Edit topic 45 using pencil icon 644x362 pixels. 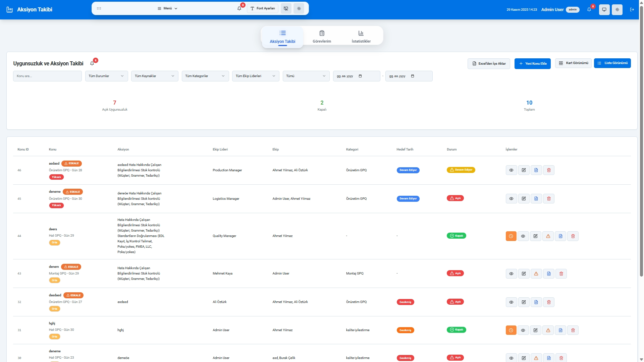524,198
